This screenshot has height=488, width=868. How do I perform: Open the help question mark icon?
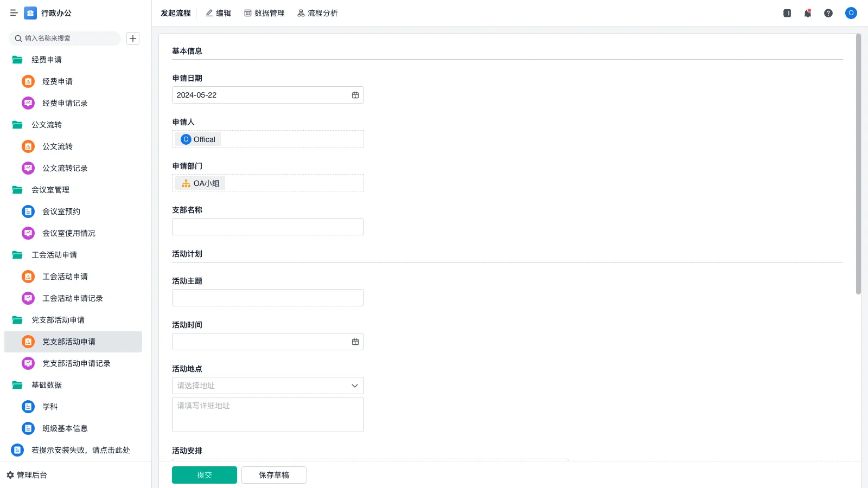(x=828, y=13)
